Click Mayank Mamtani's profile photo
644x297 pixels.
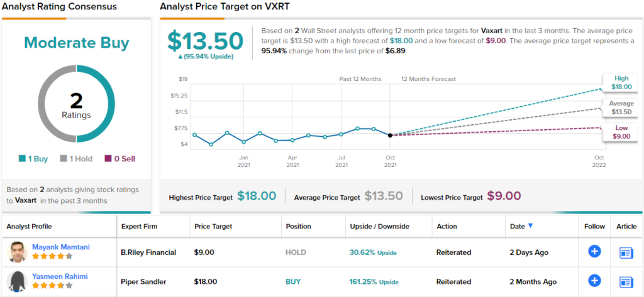18,252
